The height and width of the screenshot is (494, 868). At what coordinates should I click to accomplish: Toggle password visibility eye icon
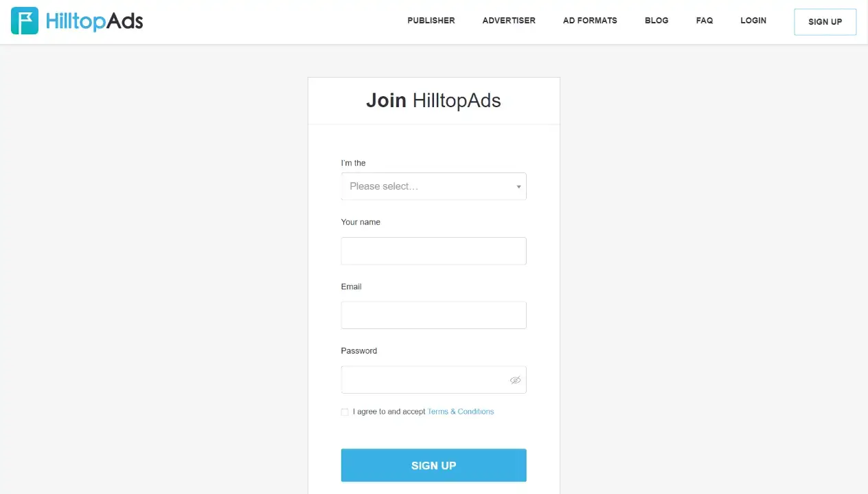(x=515, y=380)
